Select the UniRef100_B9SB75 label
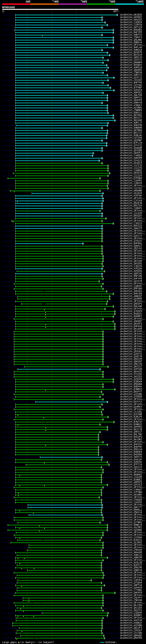This screenshot has height=644, width=146. (x=131, y=53)
